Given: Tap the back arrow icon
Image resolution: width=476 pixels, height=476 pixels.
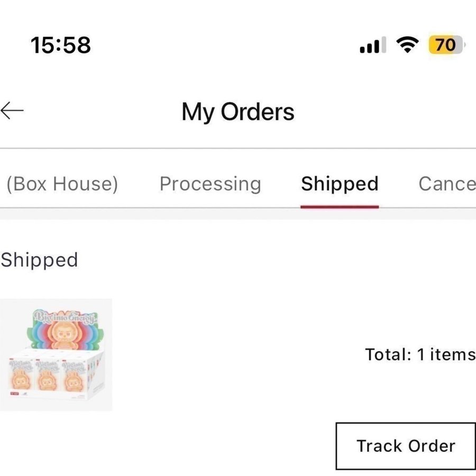Looking at the screenshot, I should pyautogui.click(x=12, y=111).
